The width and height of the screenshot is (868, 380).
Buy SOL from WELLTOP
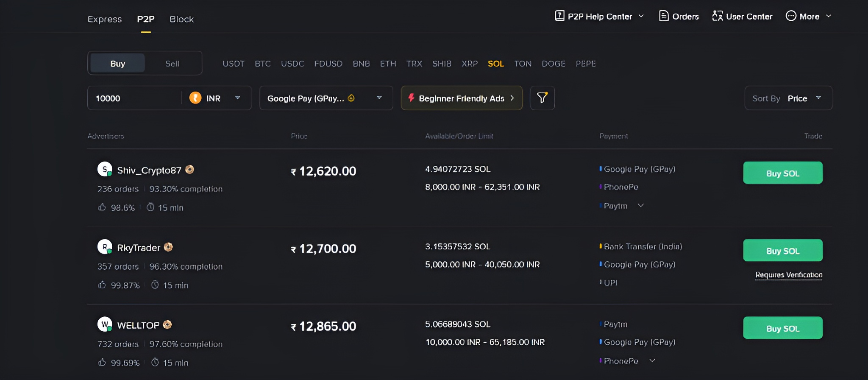pyautogui.click(x=783, y=328)
